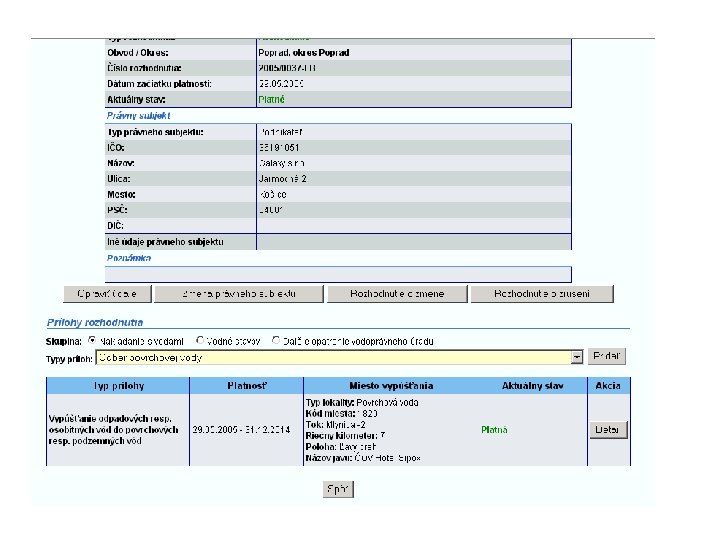Viewport: 720px width, 540px height.
Task: Click the Názov javu ČOV Hotel line
Action: click(363, 458)
